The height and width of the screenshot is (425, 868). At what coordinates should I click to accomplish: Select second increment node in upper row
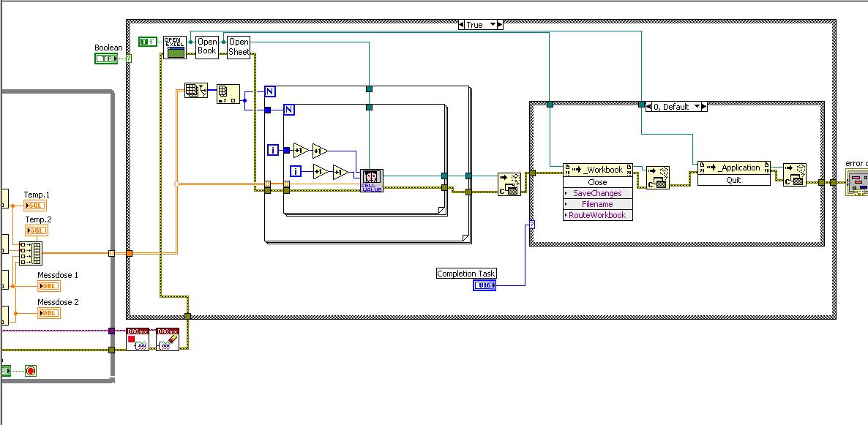pyautogui.click(x=319, y=150)
